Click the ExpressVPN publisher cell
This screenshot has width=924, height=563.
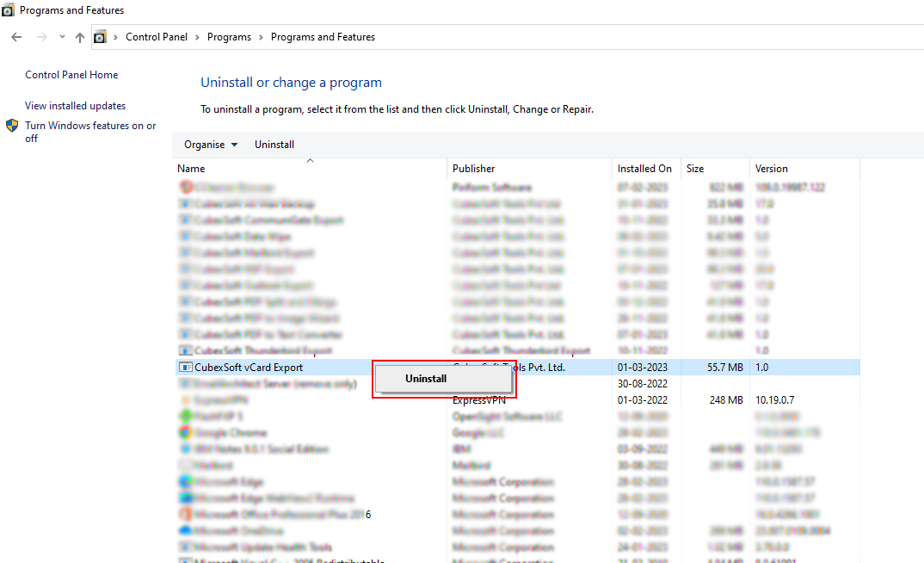point(479,400)
